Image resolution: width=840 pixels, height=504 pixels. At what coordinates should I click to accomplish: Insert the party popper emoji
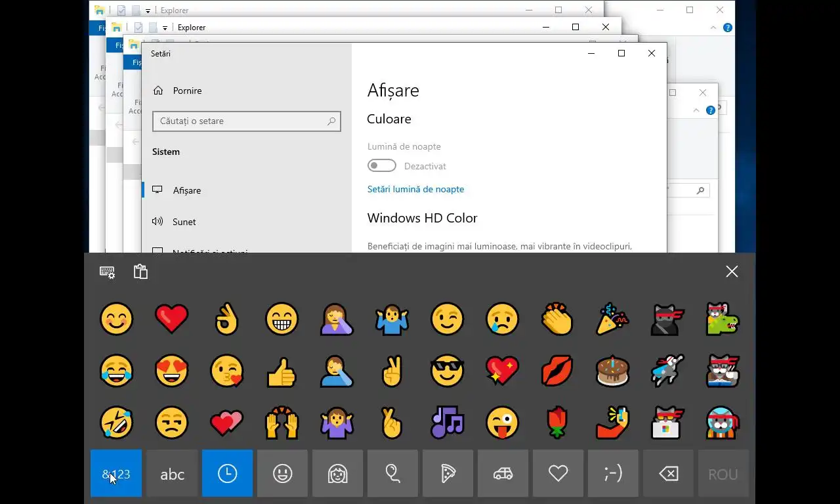pos(612,320)
